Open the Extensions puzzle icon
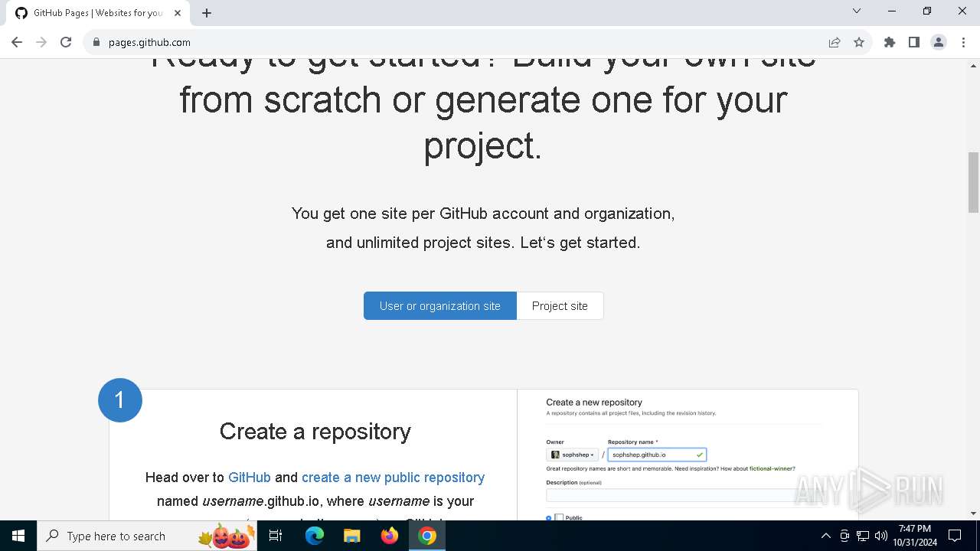Viewport: 980px width, 551px height. pyautogui.click(x=890, y=42)
